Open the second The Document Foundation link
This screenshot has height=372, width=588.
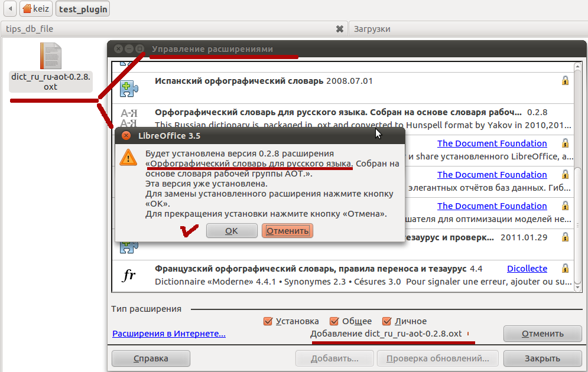tap(492, 175)
